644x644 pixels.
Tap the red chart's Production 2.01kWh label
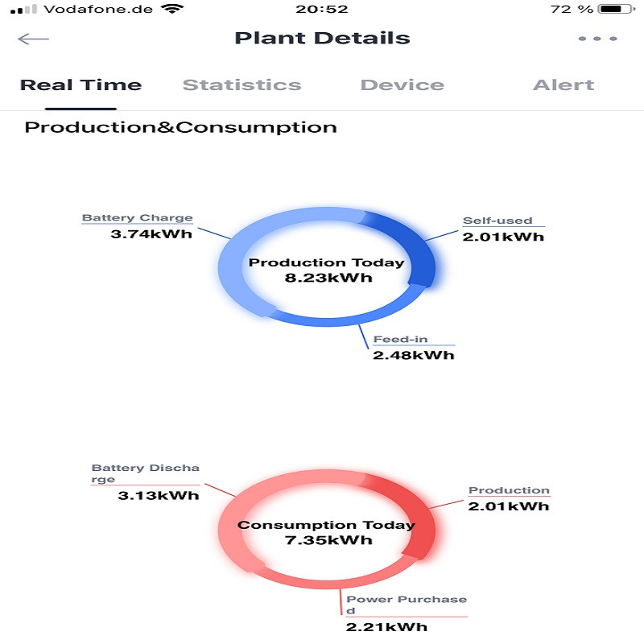509,498
